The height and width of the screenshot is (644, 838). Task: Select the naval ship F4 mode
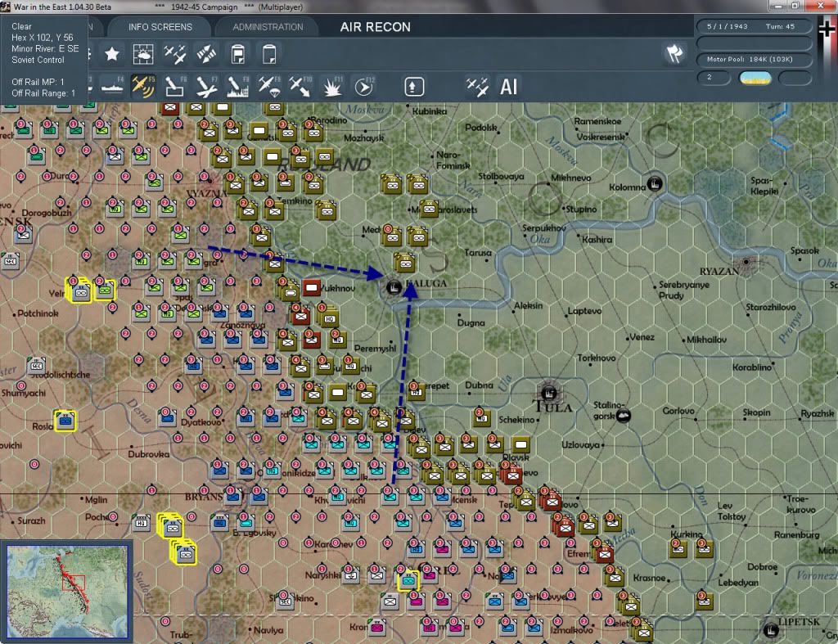pos(112,87)
